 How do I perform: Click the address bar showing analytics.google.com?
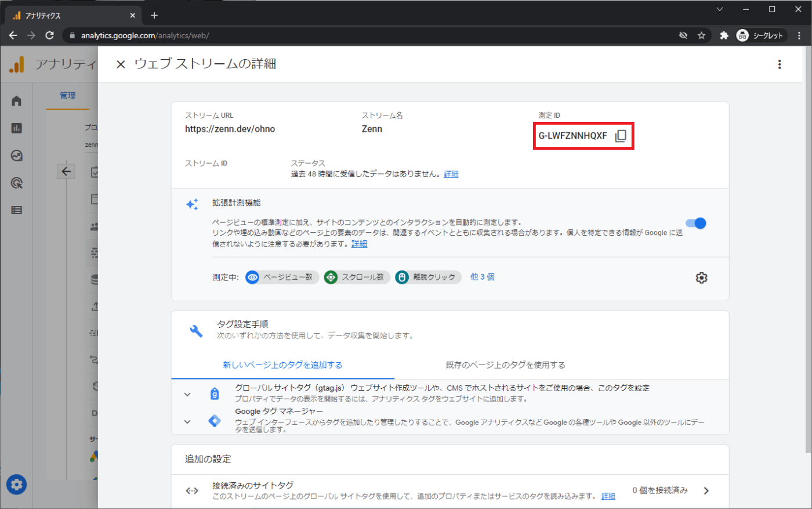(x=371, y=35)
